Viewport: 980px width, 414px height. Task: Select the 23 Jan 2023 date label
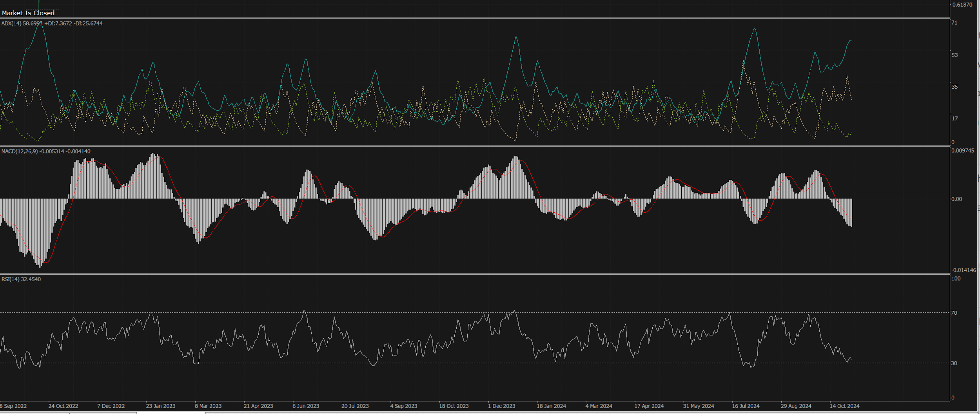coord(161,406)
